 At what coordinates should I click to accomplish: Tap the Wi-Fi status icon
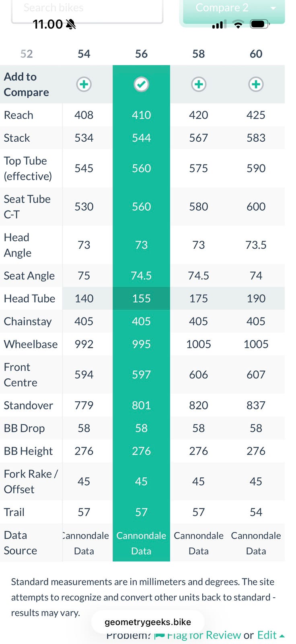(238, 25)
